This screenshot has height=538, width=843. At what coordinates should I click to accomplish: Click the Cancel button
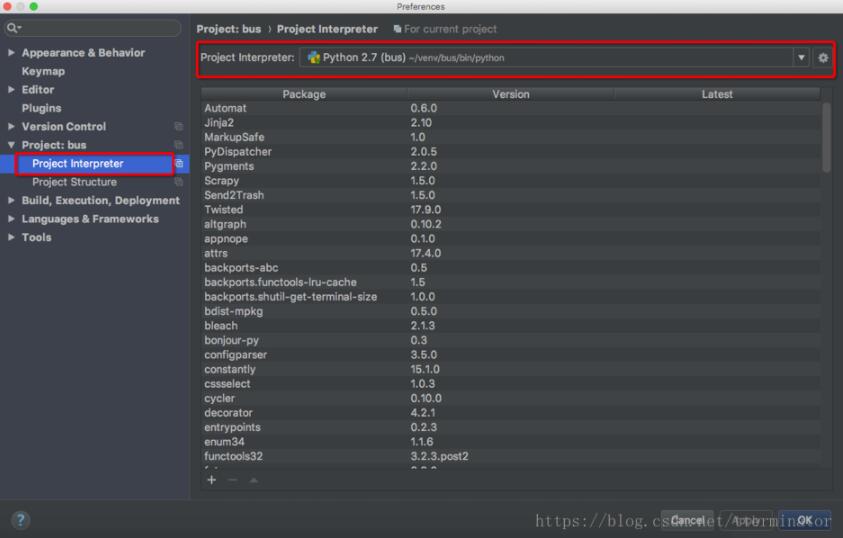click(687, 520)
